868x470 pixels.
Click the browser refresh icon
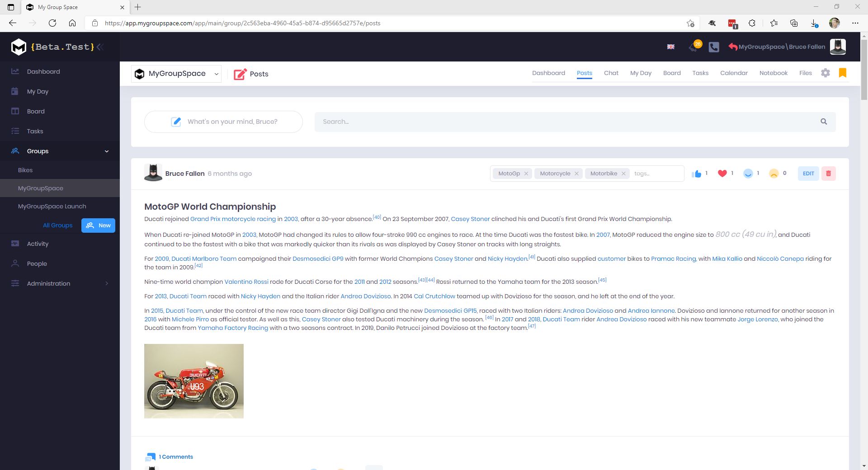tap(52, 23)
